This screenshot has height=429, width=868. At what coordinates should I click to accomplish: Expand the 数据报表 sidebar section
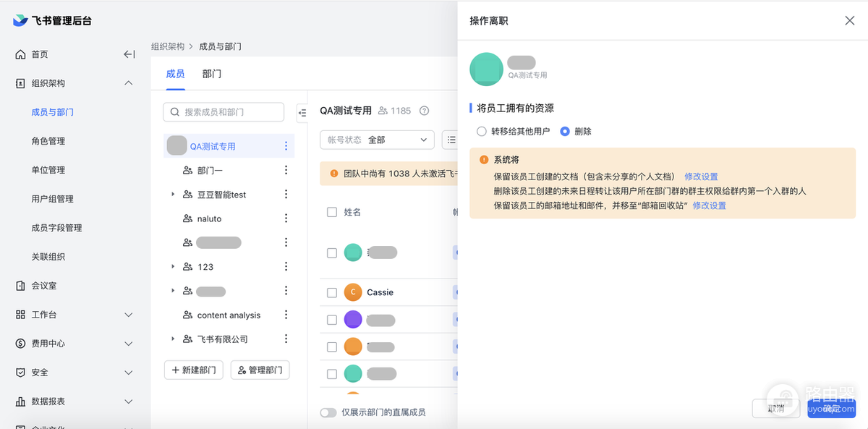click(x=129, y=402)
